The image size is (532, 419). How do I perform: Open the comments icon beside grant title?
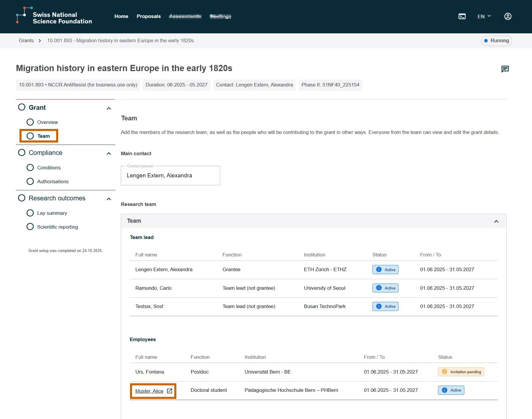[505, 69]
